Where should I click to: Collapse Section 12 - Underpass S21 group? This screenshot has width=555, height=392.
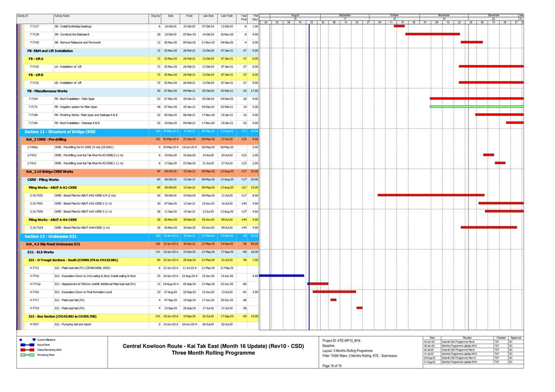click(x=51, y=236)
